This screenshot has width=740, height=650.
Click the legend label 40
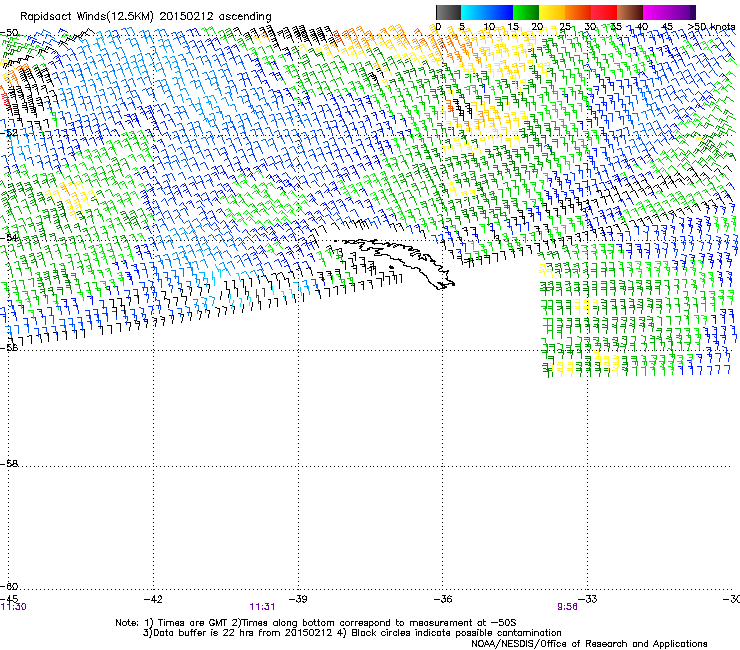click(x=642, y=27)
